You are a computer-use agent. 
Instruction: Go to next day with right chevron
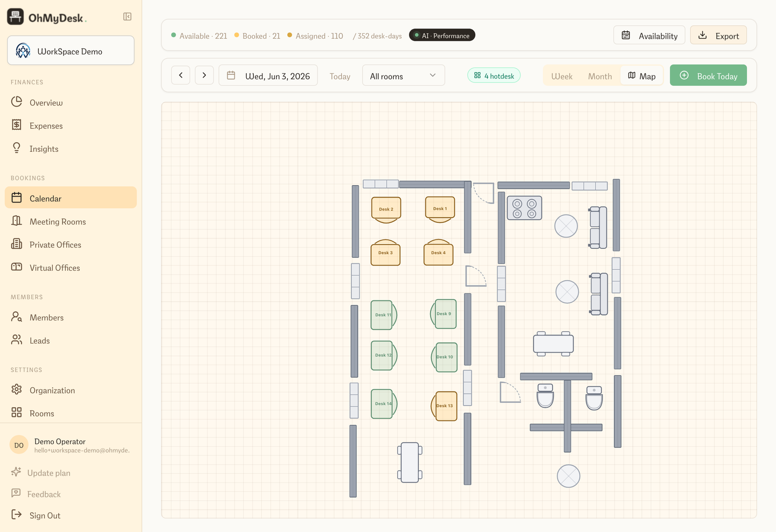[x=204, y=75]
